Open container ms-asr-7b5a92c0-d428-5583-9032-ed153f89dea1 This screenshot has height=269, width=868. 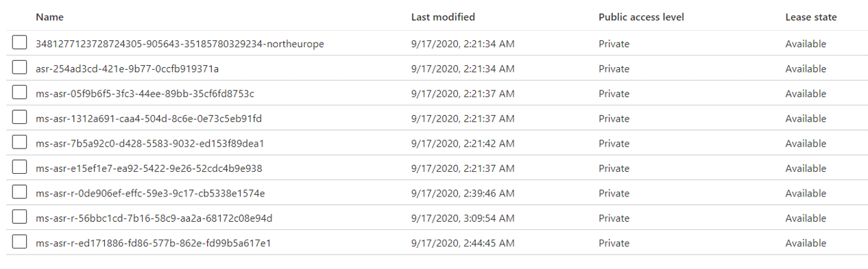tap(149, 144)
